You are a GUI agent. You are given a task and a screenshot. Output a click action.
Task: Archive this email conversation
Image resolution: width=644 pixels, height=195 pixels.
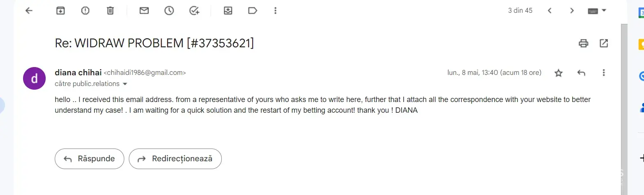pyautogui.click(x=60, y=11)
